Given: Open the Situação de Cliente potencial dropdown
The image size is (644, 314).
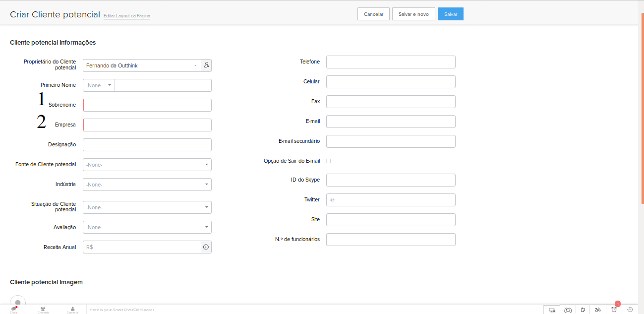Looking at the screenshot, I should point(147,207).
